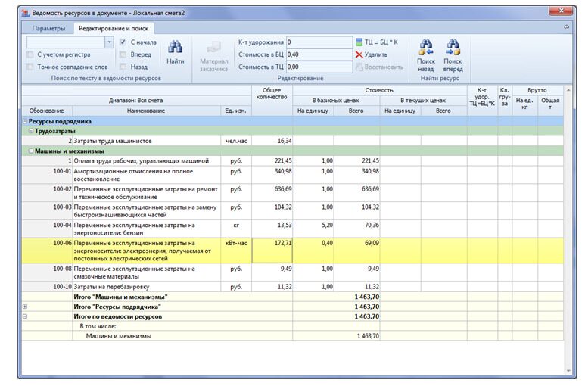
Task: Click total 69,09 in highlighted row
Action: click(x=372, y=243)
